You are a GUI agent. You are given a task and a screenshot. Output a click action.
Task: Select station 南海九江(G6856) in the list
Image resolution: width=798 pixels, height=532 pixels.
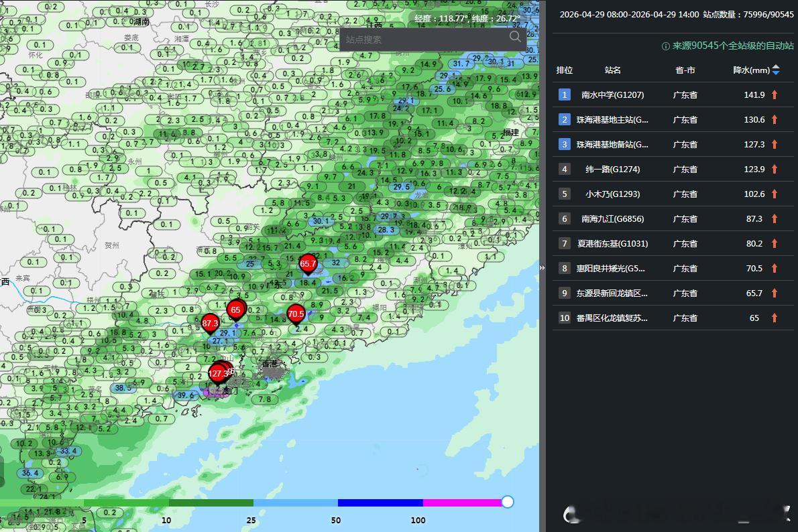tap(613, 218)
